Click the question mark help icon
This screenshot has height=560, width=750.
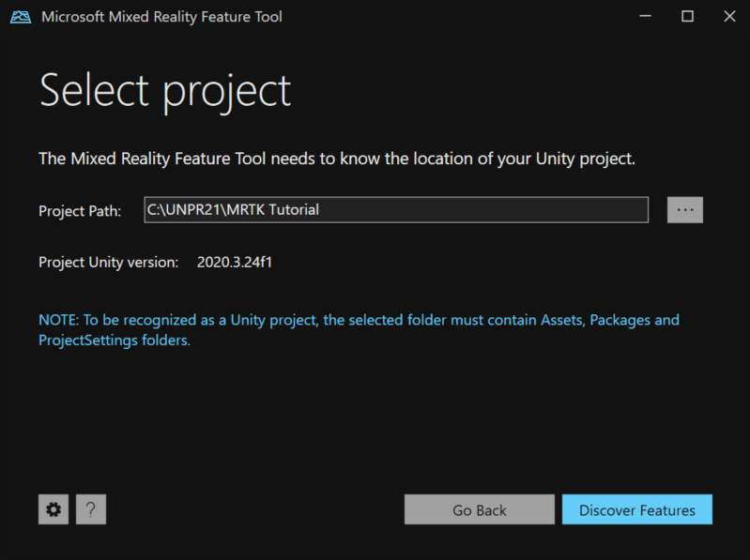[x=91, y=509]
